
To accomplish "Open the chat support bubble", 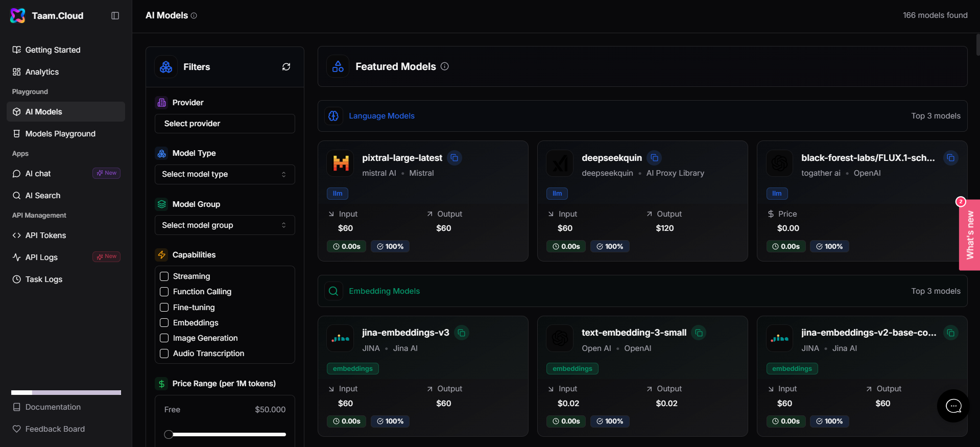I will point(953,406).
